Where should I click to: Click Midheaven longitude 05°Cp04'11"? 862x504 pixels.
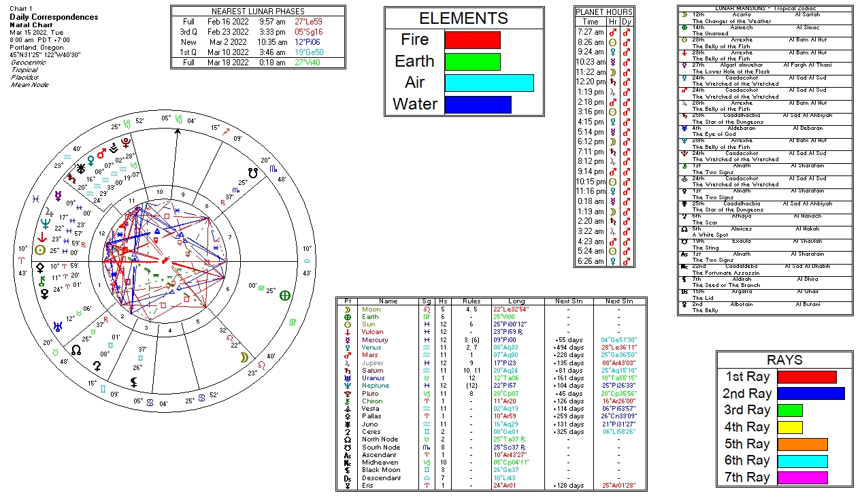coord(511,463)
